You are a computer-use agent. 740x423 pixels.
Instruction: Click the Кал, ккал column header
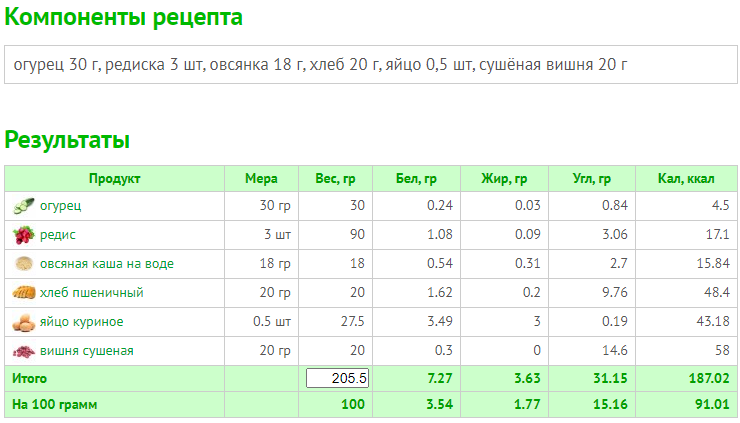coord(686,179)
